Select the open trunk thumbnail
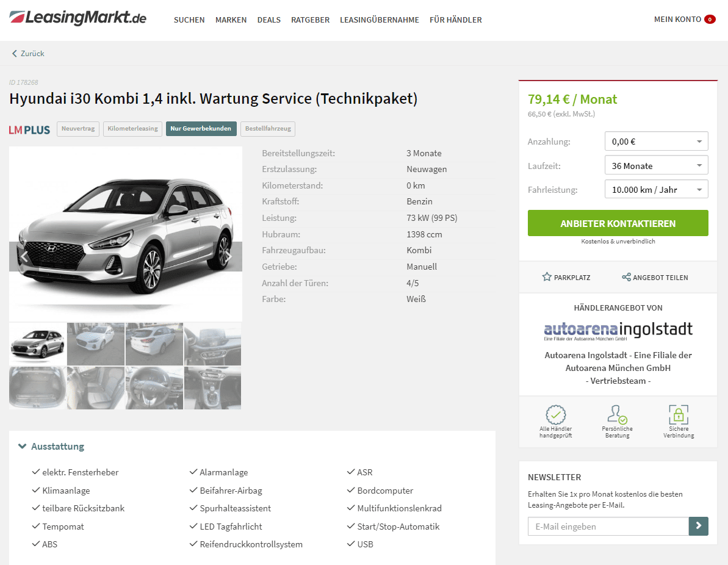The height and width of the screenshot is (565, 728). pos(38,387)
